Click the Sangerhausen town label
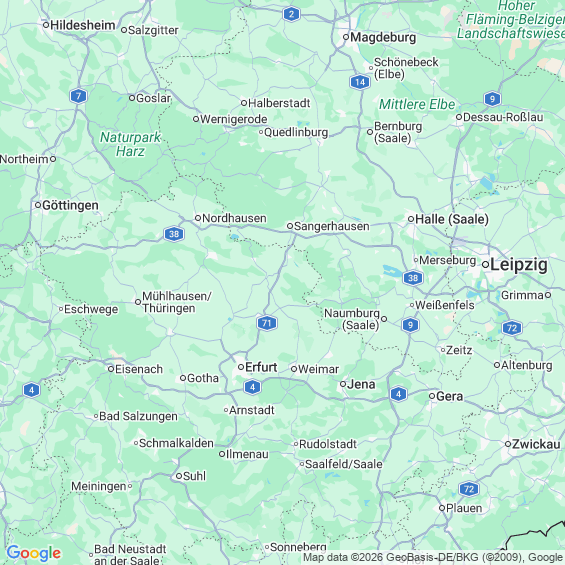The height and width of the screenshot is (565, 565). 332,226
